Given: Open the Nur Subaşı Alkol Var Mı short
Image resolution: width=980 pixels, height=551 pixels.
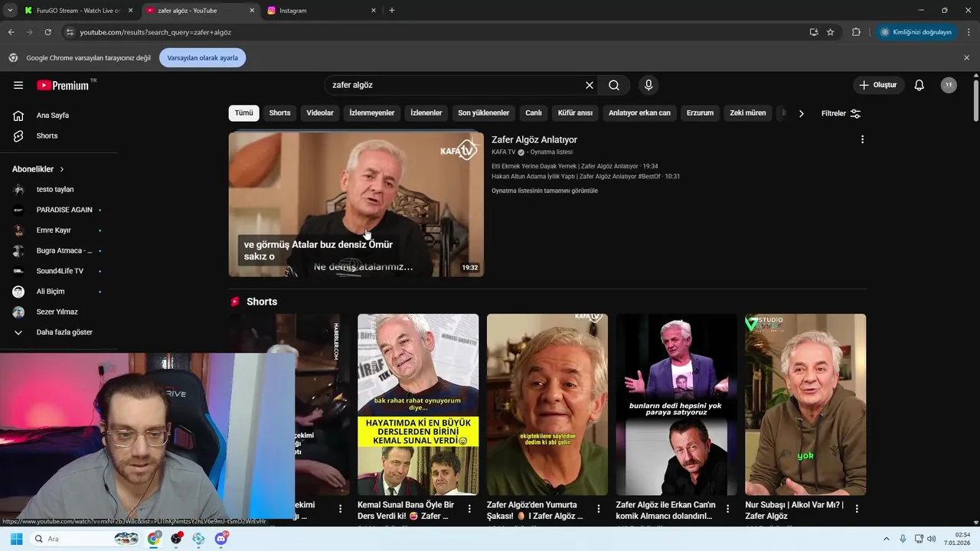Looking at the screenshot, I should 805,405.
